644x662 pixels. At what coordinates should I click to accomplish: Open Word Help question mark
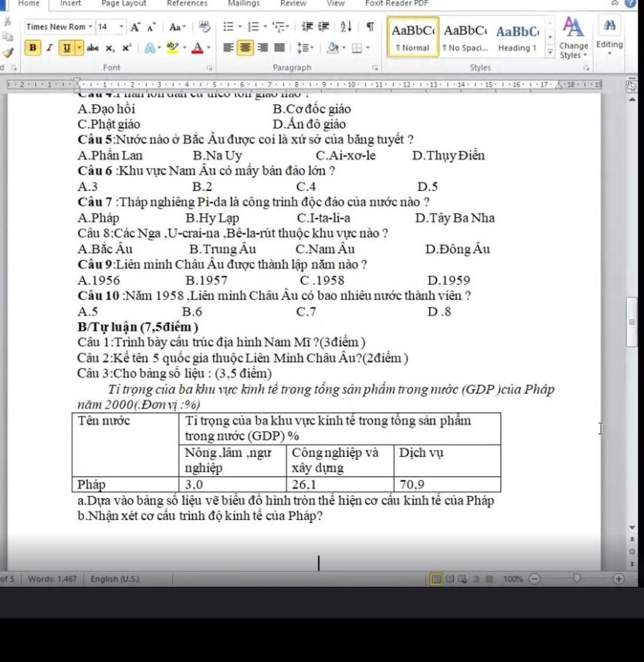coord(630,3)
